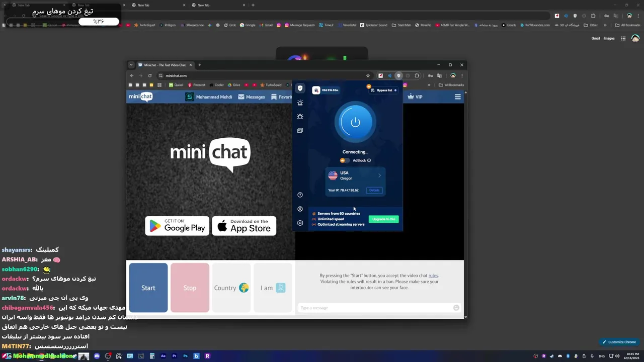
Task: Open Images link in background Chrome
Action: (x=609, y=38)
